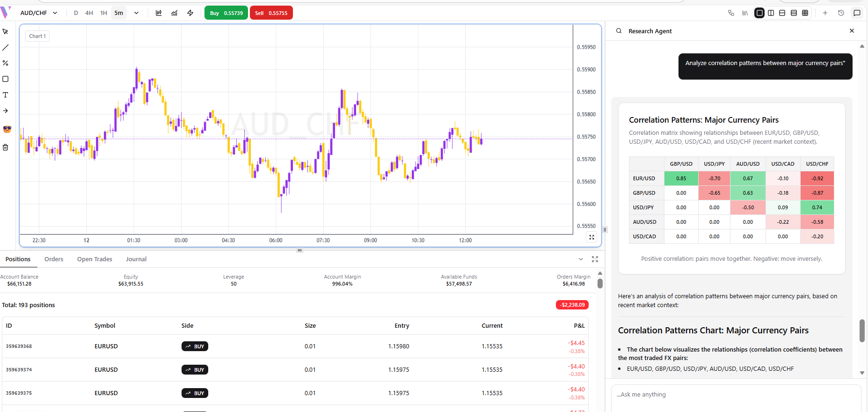Image resolution: width=868 pixels, height=412 pixels.
Task: Click the lightning bolt quick trade icon
Action: [190, 13]
